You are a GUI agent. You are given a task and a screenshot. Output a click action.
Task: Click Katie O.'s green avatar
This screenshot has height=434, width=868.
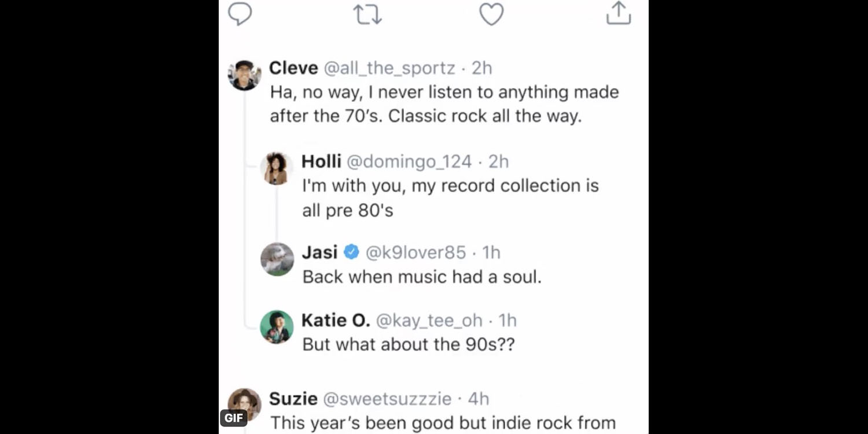click(277, 327)
